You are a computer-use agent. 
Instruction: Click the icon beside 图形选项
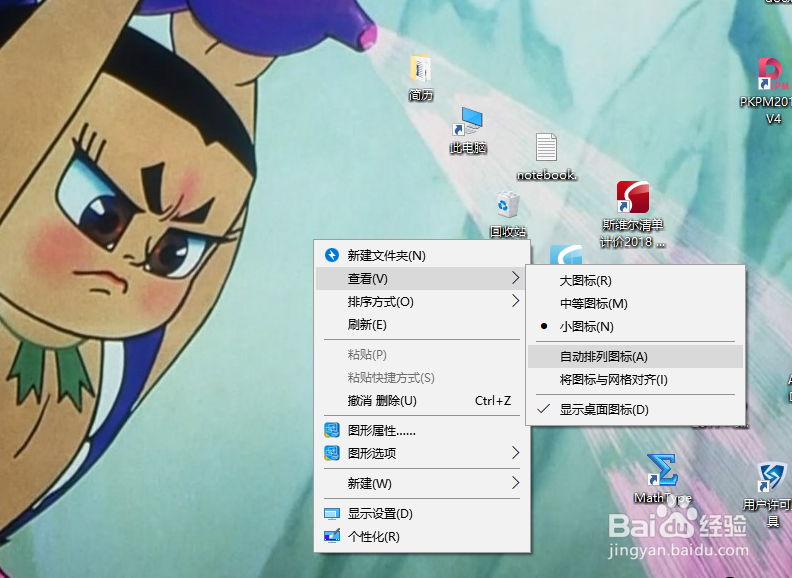click(332, 453)
